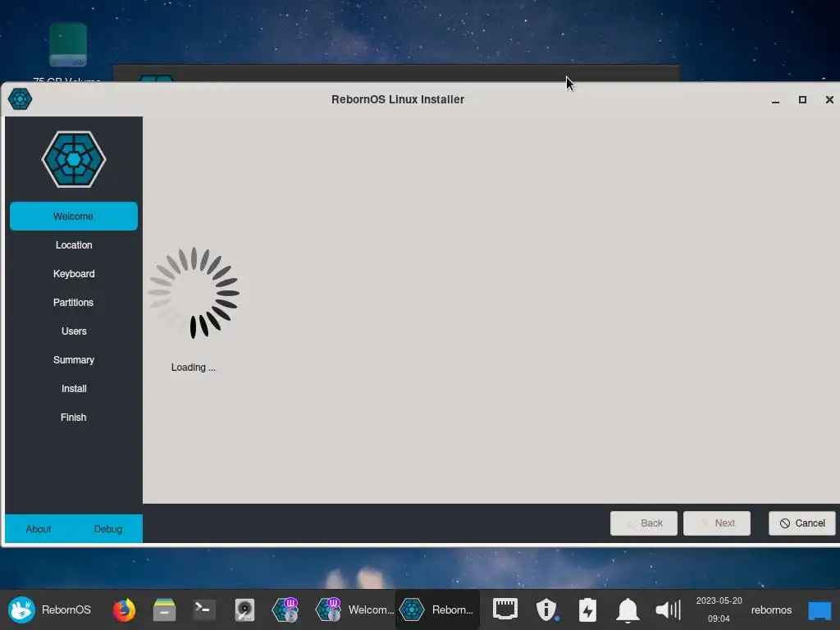Click the RebornOS logo in sidebar
Screen dimensions: 840x630
pyautogui.click(x=74, y=159)
